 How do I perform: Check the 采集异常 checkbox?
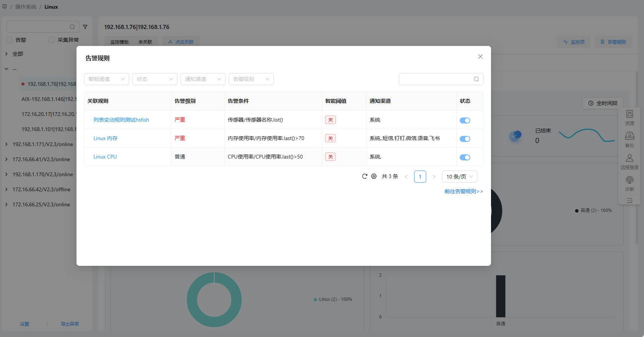tap(52, 40)
